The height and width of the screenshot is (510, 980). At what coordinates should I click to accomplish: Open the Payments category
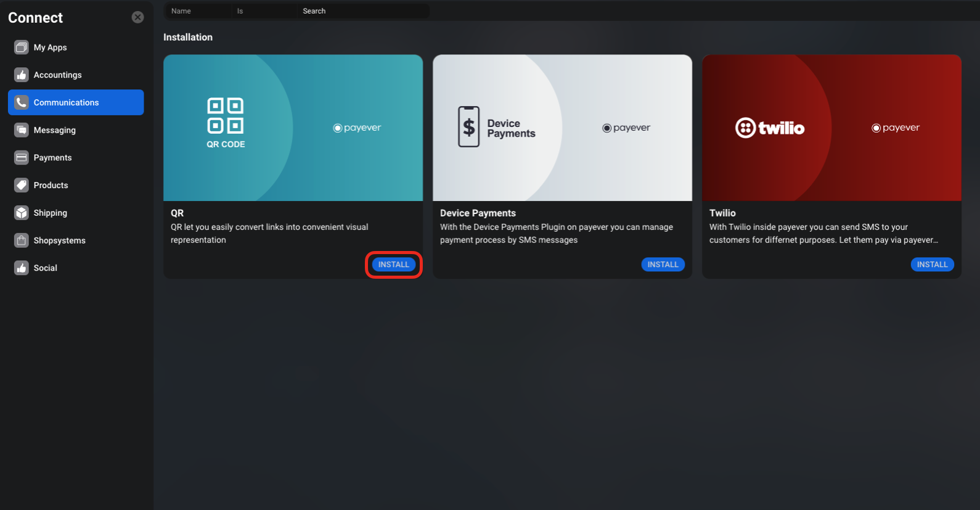76,158
